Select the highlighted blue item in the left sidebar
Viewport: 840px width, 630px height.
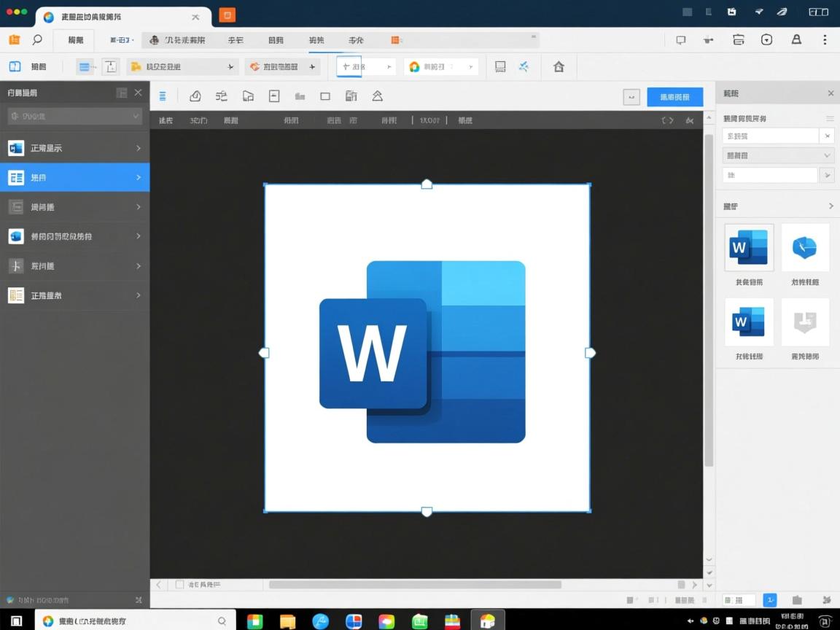pos(74,177)
